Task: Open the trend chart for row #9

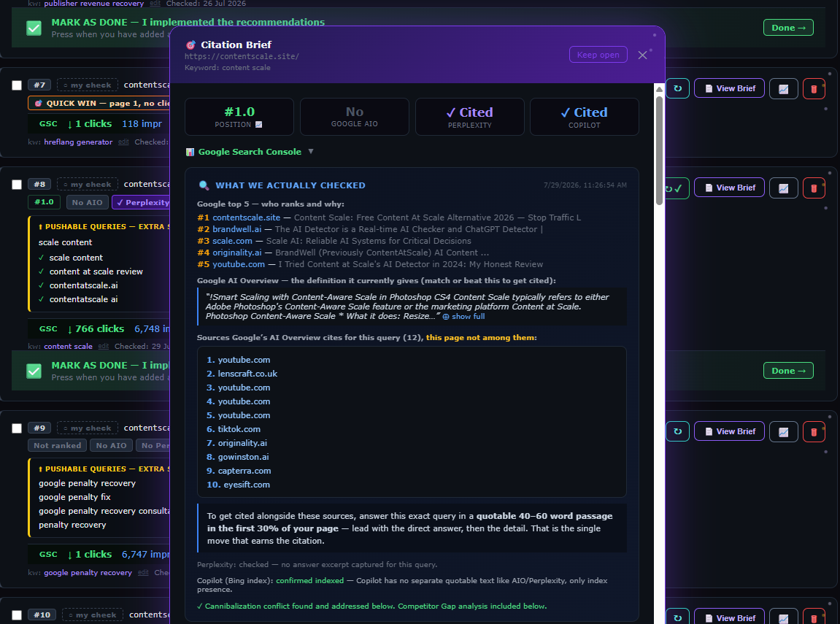Action: (x=783, y=432)
